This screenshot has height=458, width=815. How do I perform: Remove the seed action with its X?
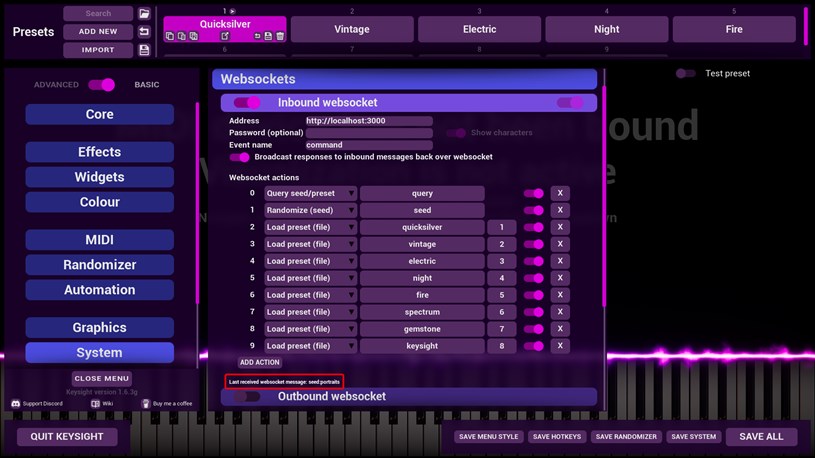click(560, 210)
